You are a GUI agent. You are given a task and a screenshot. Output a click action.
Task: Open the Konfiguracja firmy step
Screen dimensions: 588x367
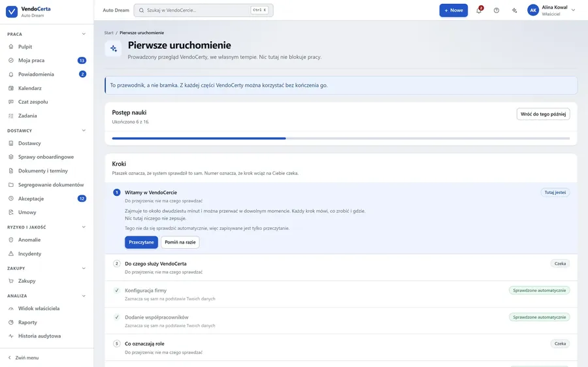341,295
